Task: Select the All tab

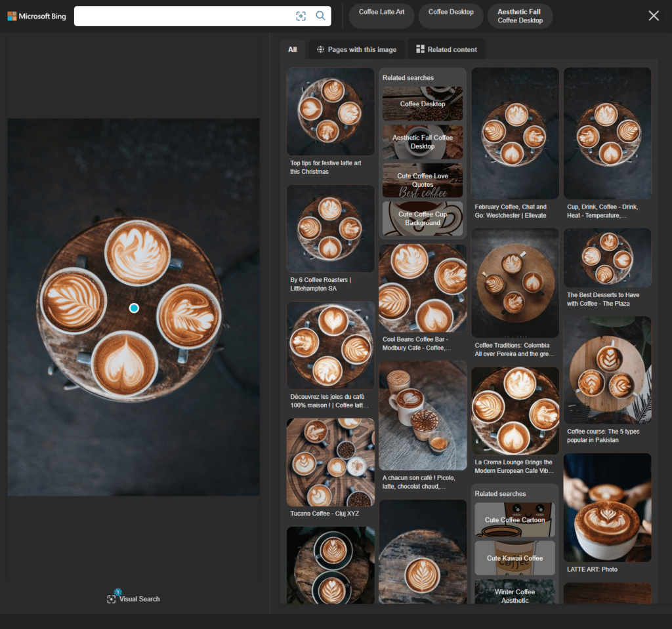Action: click(292, 49)
